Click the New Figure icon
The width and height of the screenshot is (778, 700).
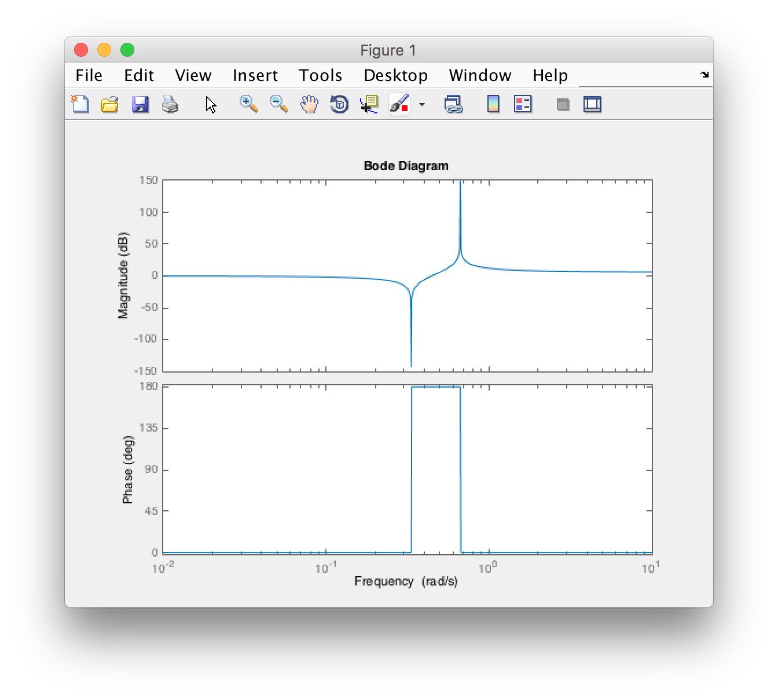pyautogui.click(x=80, y=104)
